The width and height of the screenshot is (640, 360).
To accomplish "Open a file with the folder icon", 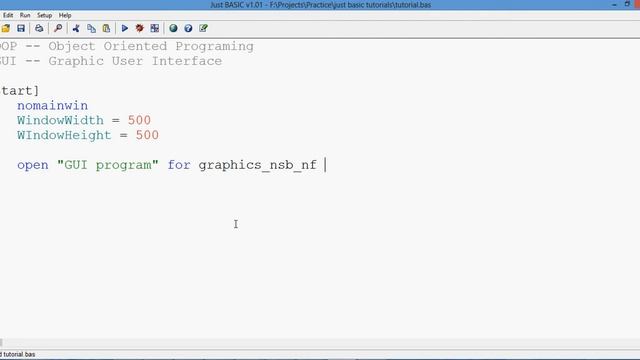I will pyautogui.click(x=5, y=28).
